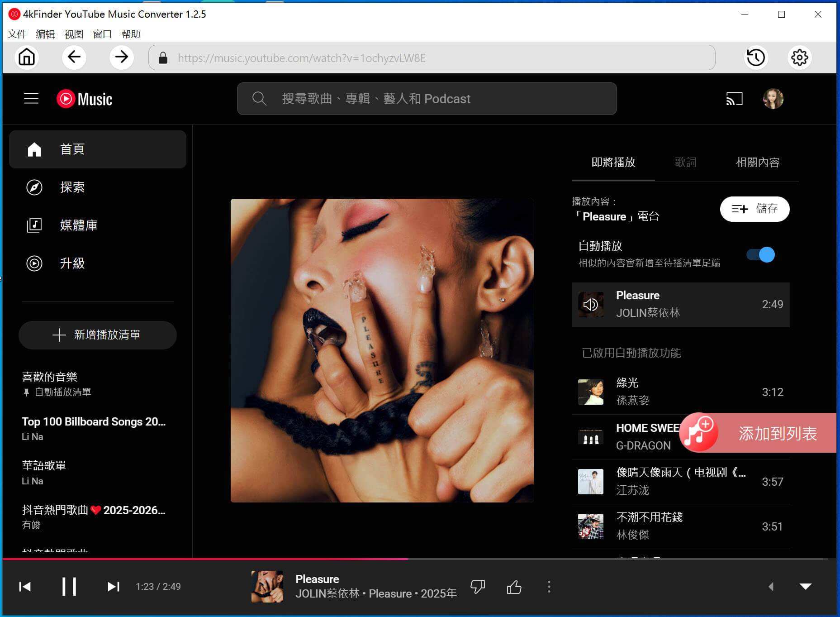This screenshot has width=840, height=617.
Task: Skip to the previous track
Action: [25, 587]
